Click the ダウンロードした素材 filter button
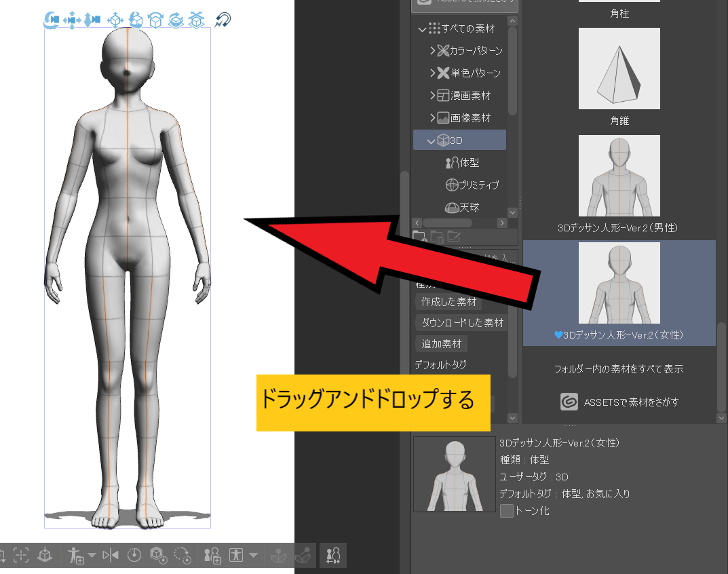 (x=461, y=322)
